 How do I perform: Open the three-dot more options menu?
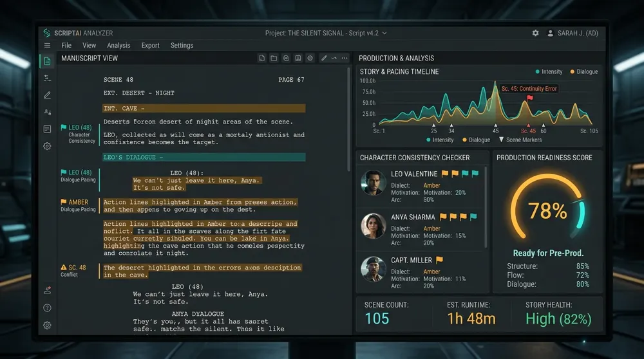coord(345,59)
